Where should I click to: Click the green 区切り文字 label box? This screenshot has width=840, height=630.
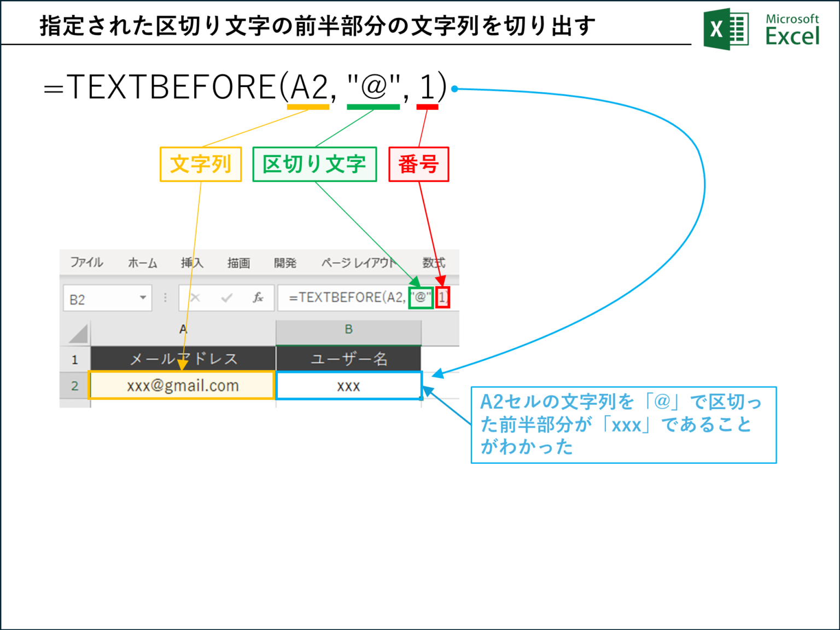314,164
